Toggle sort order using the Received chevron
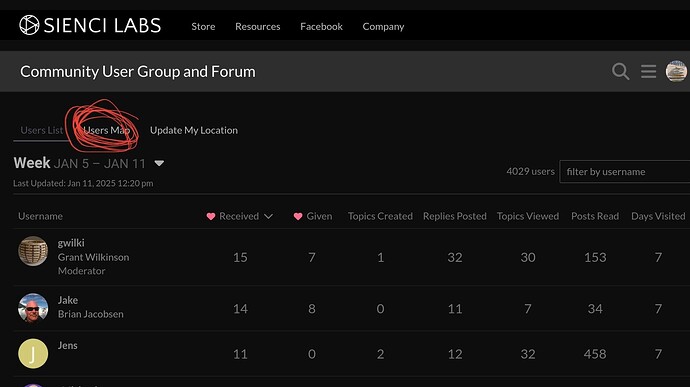The height and width of the screenshot is (387, 690). [268, 216]
